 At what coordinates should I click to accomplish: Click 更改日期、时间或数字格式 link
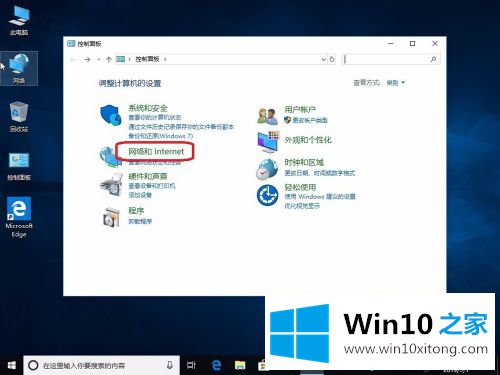click(320, 173)
